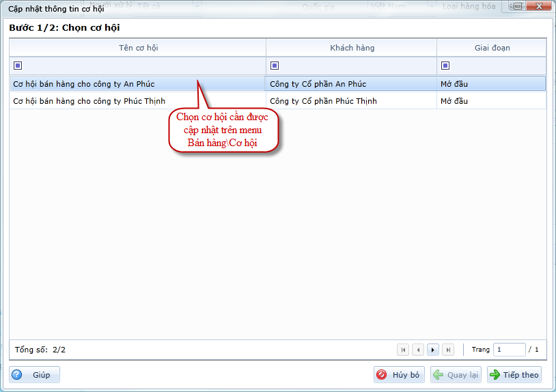Sort by Giai đoạn column header
The height and width of the screenshot is (392, 556).
point(492,48)
